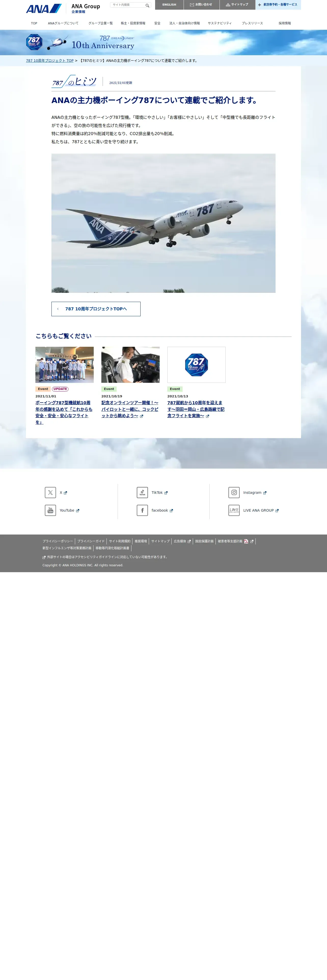This screenshot has height=980, width=327.
Task: Open footer サイトマップ link
Action: click(x=160, y=541)
